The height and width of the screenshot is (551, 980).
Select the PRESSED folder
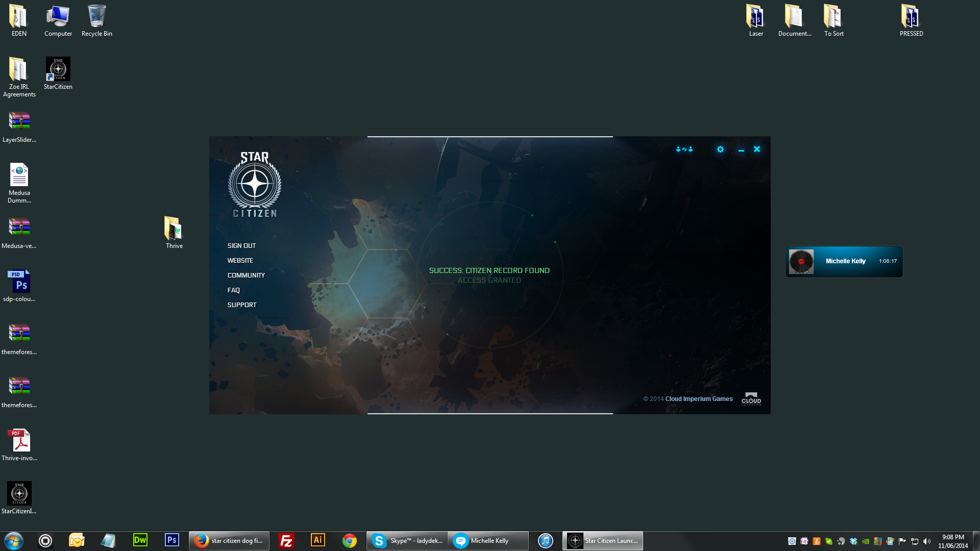(x=911, y=21)
